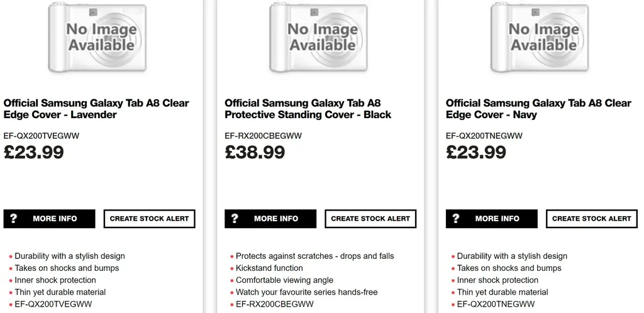Click the Lavender cover's £23.99 price
The width and height of the screenshot is (644, 313).
pos(34,152)
